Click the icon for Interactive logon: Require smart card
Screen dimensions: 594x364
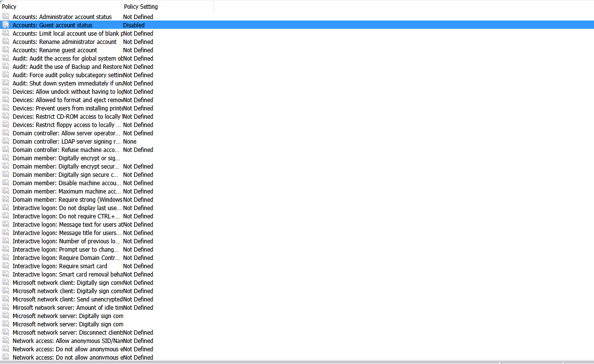pyautogui.click(x=5, y=266)
